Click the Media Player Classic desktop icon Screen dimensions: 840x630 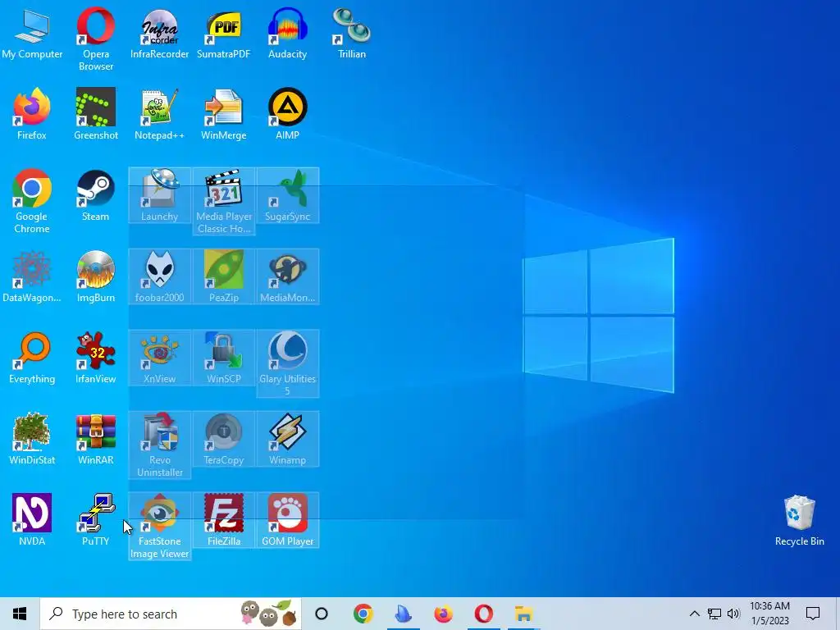[x=224, y=201]
